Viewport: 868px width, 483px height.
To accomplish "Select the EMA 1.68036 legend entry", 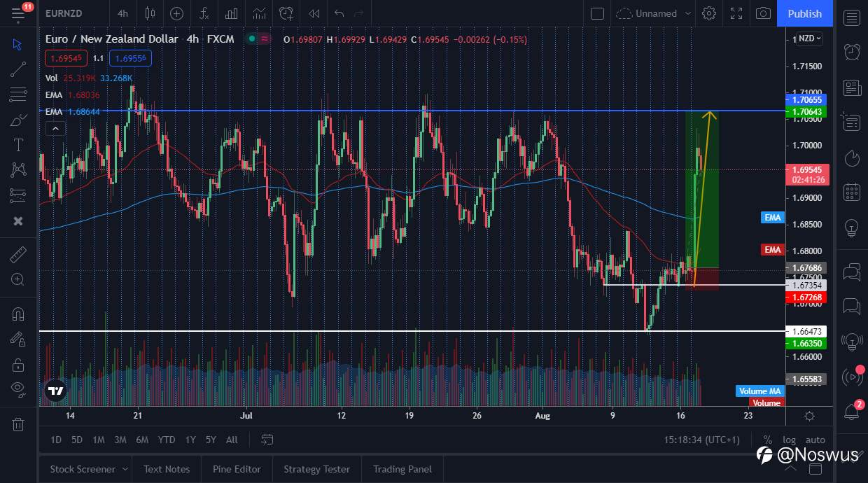I will (72, 95).
